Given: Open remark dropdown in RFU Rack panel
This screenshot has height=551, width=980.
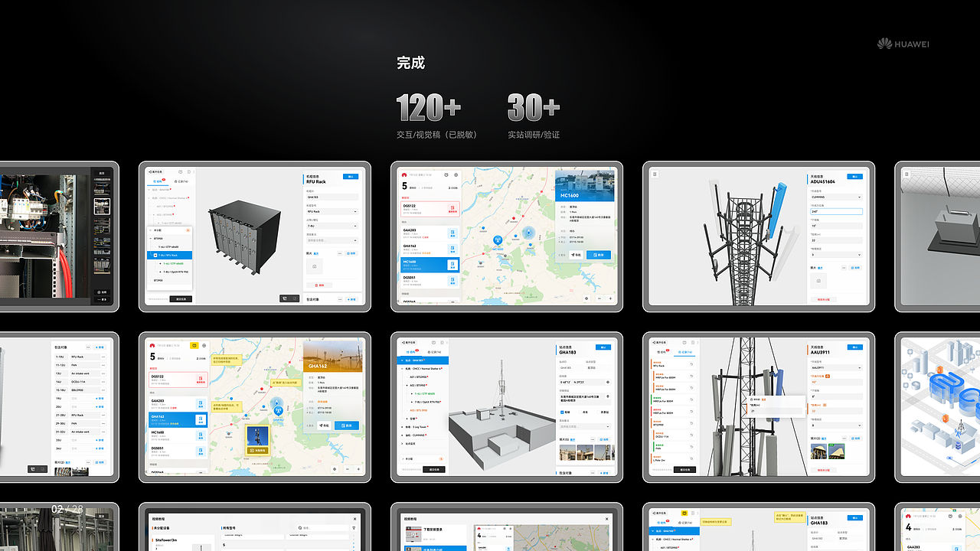Looking at the screenshot, I should [332, 240].
